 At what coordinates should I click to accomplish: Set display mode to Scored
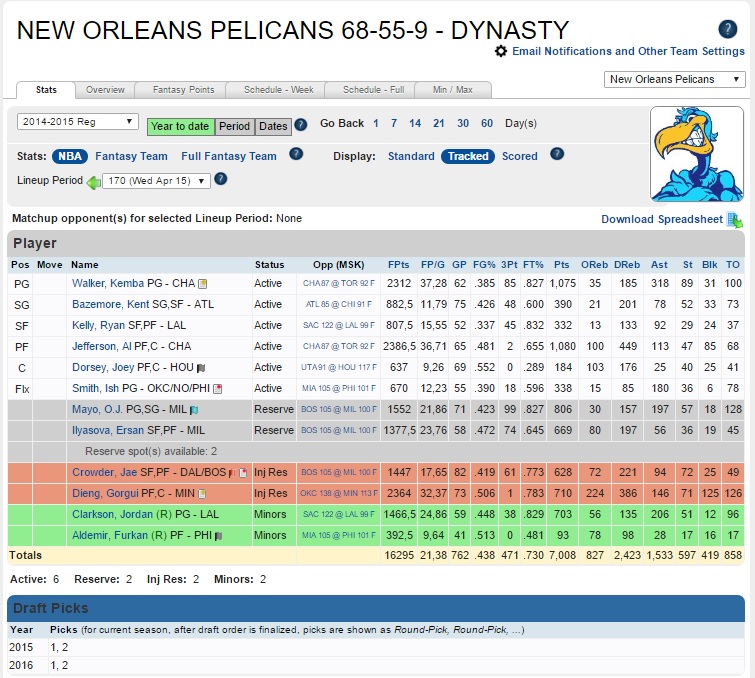pos(520,156)
